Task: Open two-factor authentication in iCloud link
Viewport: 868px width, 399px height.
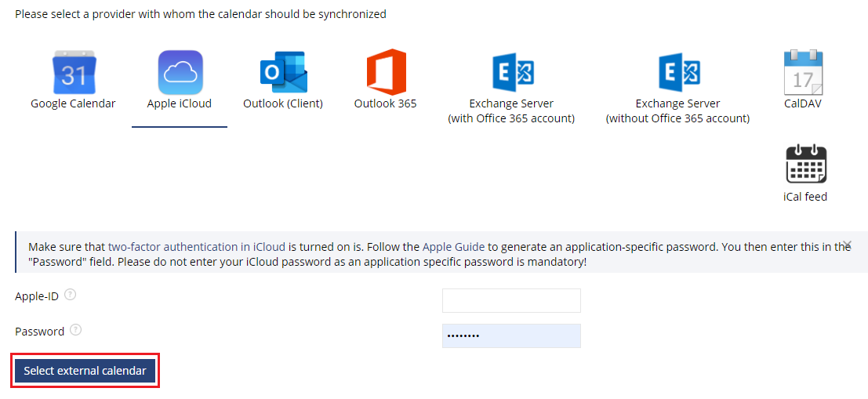Action: coord(197,247)
